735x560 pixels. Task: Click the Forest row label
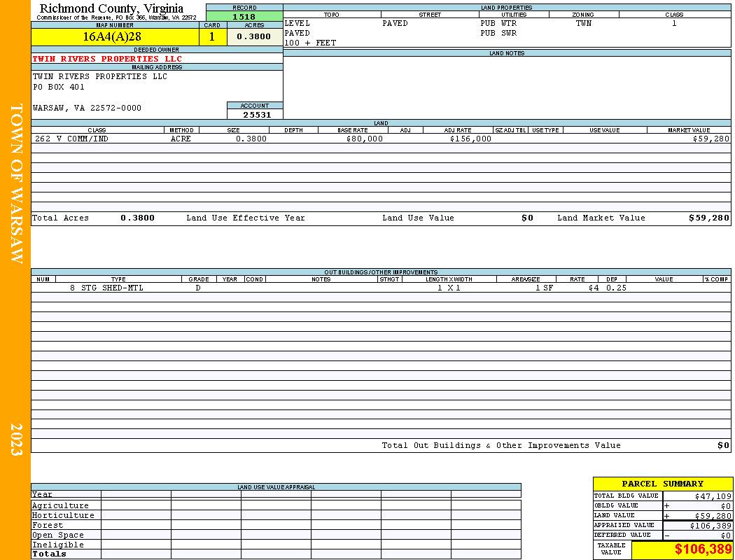click(48, 525)
